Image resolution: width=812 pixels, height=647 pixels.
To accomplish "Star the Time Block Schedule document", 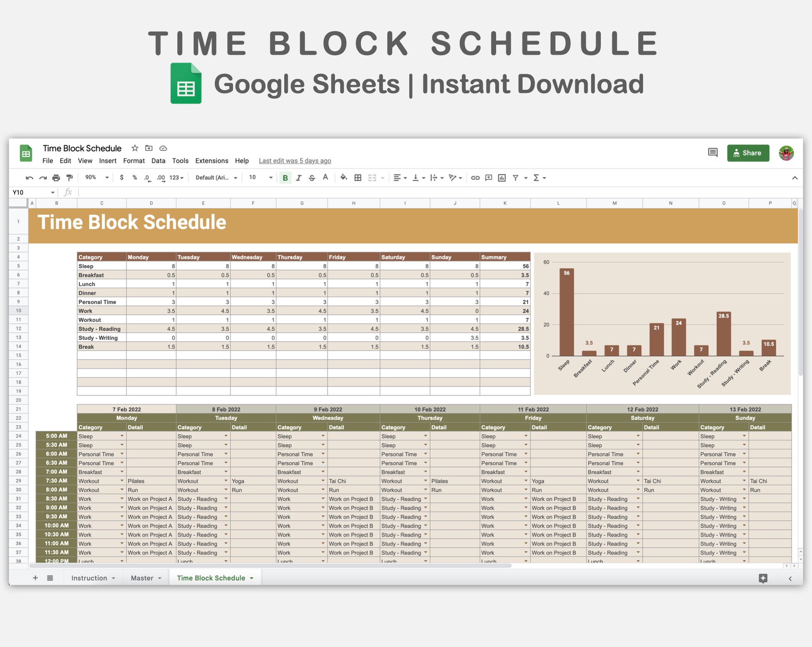I will [x=135, y=148].
